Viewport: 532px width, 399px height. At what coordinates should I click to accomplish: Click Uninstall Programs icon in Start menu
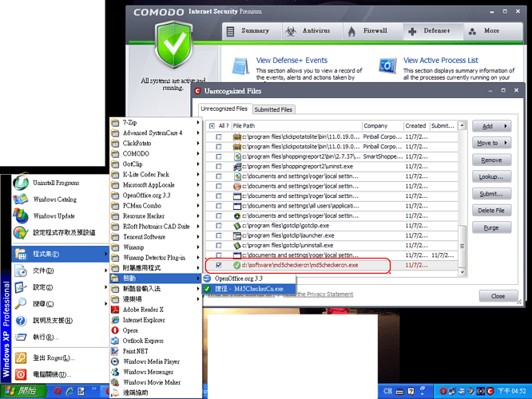tap(21, 183)
